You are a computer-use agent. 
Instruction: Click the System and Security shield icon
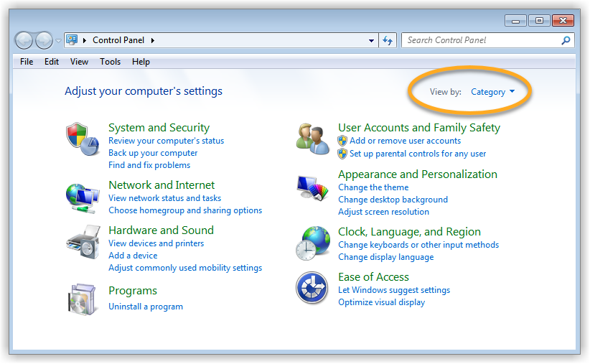coord(81,136)
